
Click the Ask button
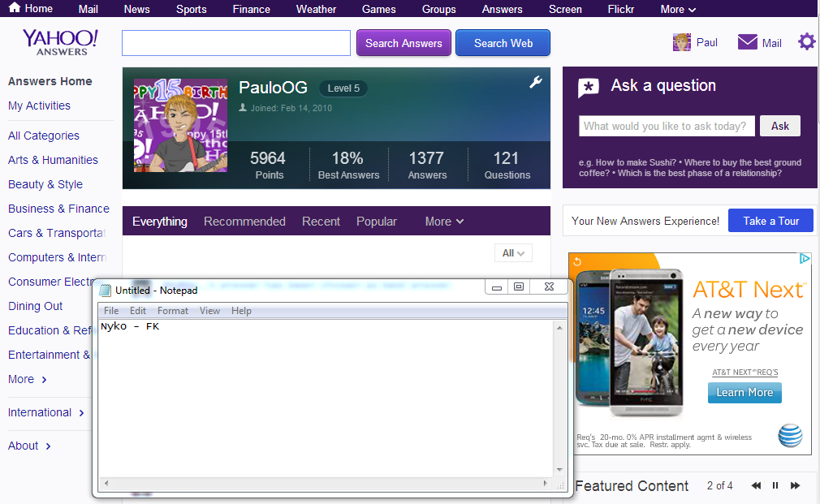(x=779, y=126)
